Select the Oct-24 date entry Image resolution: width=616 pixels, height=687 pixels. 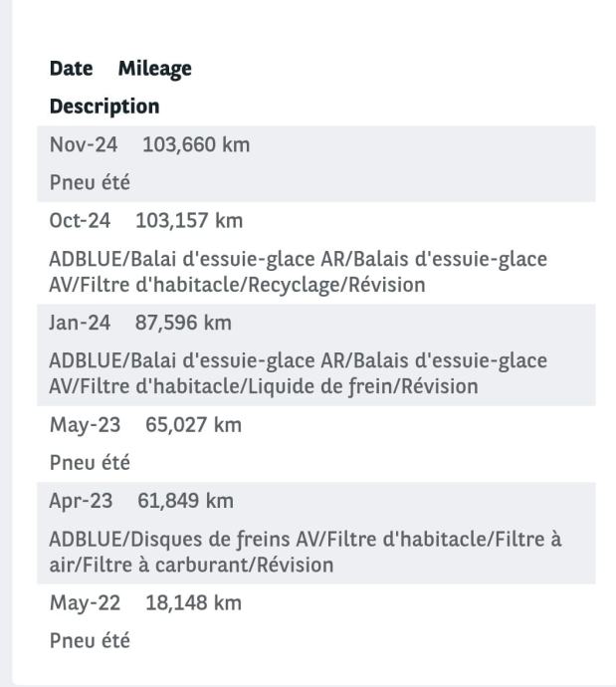coord(80,221)
